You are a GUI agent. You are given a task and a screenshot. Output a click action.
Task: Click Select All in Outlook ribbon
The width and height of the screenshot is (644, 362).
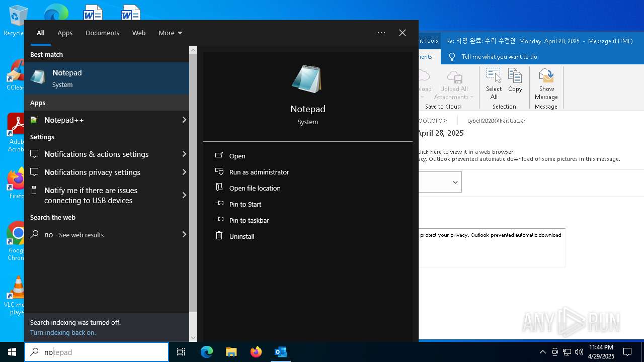pyautogui.click(x=494, y=84)
